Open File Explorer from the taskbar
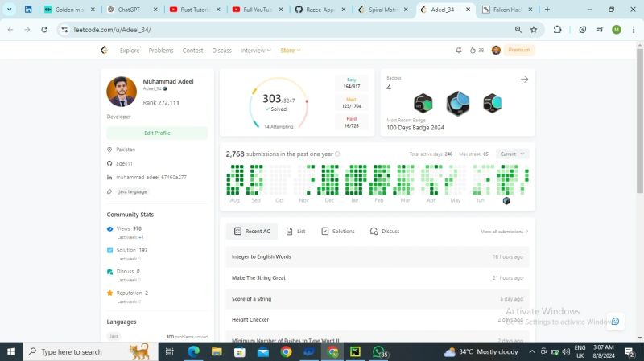This screenshot has width=644, height=361. tap(217, 351)
